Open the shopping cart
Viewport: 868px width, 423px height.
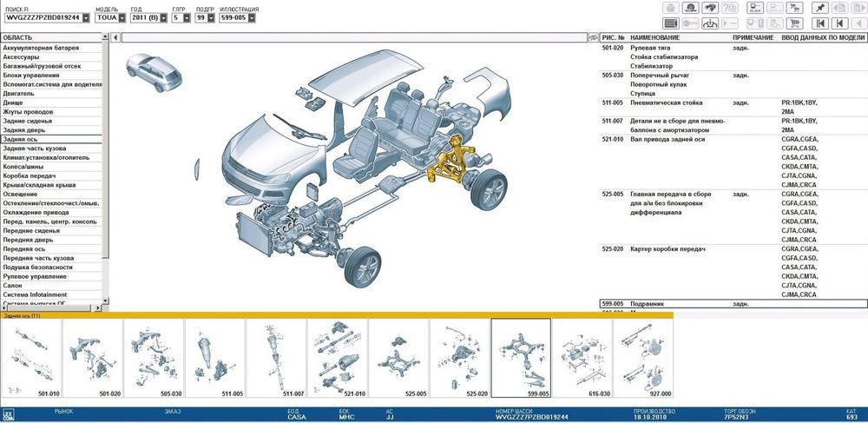click(794, 23)
